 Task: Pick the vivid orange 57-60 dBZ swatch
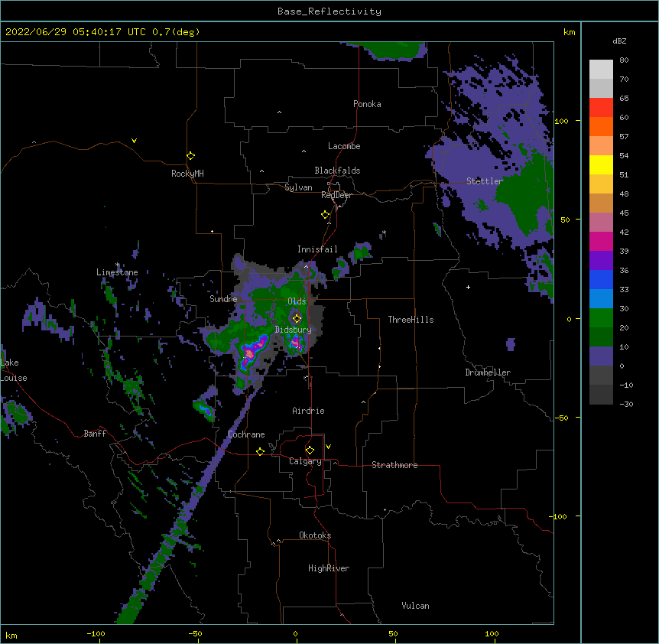(x=601, y=127)
